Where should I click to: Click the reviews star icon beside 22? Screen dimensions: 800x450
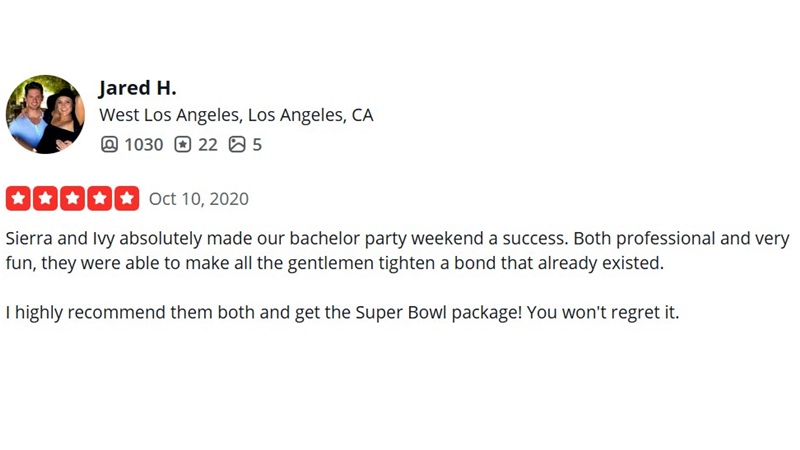click(182, 144)
